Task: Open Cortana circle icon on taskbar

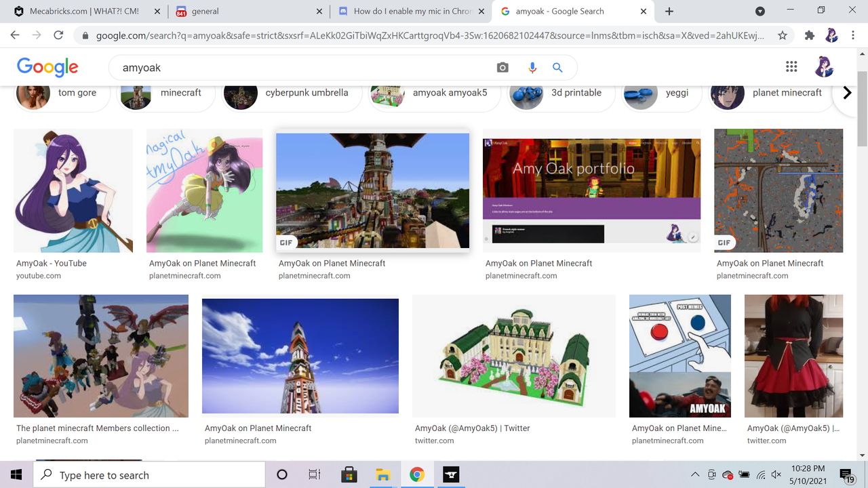Action: [282, 474]
